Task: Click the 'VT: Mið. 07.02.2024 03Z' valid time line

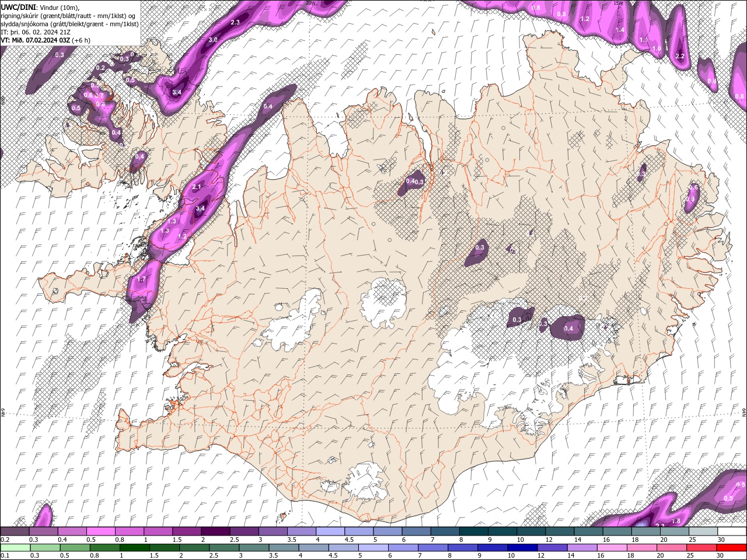Action: click(x=46, y=40)
